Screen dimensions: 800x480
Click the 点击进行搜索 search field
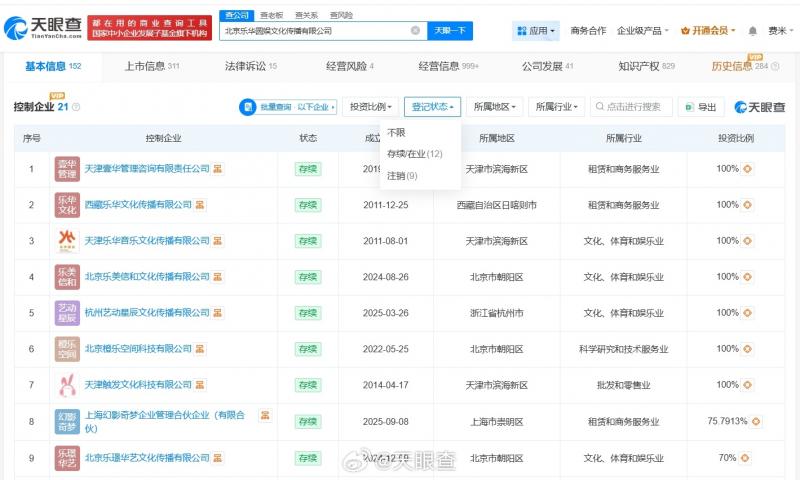click(632, 107)
